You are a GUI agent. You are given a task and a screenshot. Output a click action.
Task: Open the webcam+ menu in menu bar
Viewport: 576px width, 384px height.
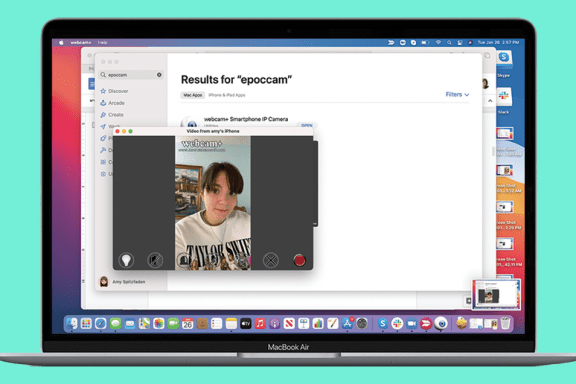point(80,43)
